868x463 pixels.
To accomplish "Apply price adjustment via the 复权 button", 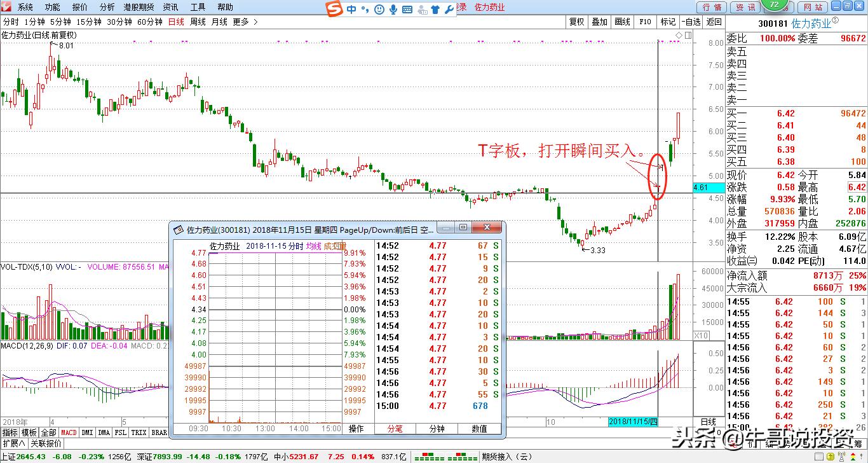I will click(576, 21).
